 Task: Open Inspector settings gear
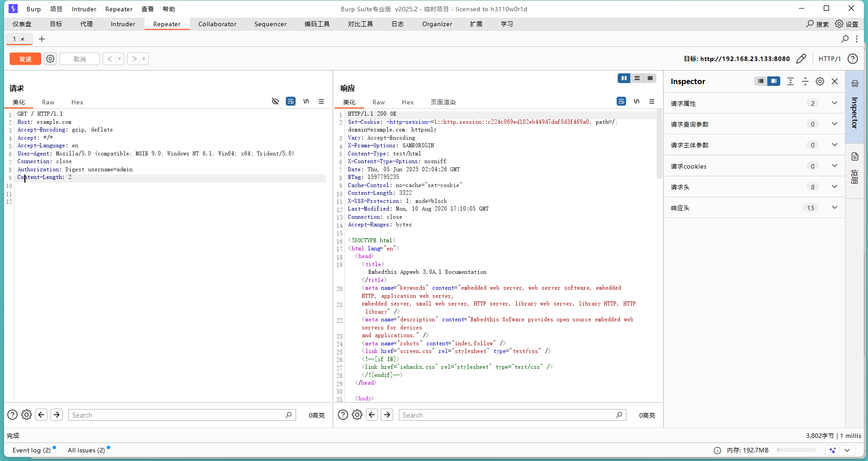coord(820,81)
